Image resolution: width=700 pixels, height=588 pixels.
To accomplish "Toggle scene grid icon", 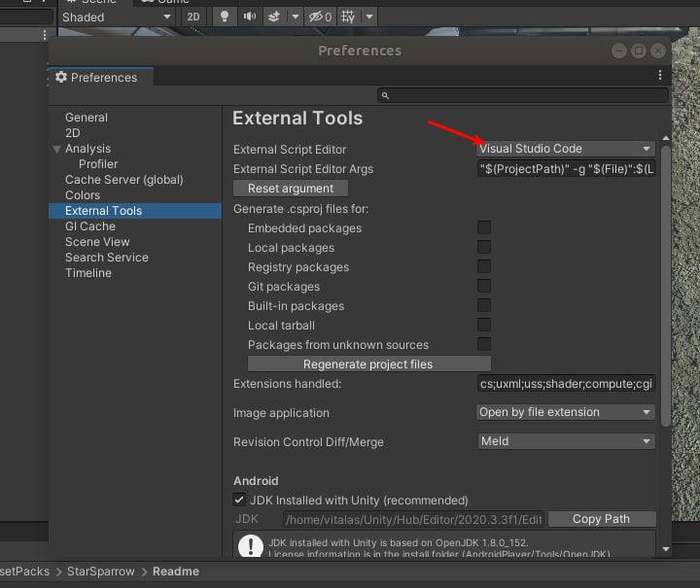I will (x=348, y=17).
